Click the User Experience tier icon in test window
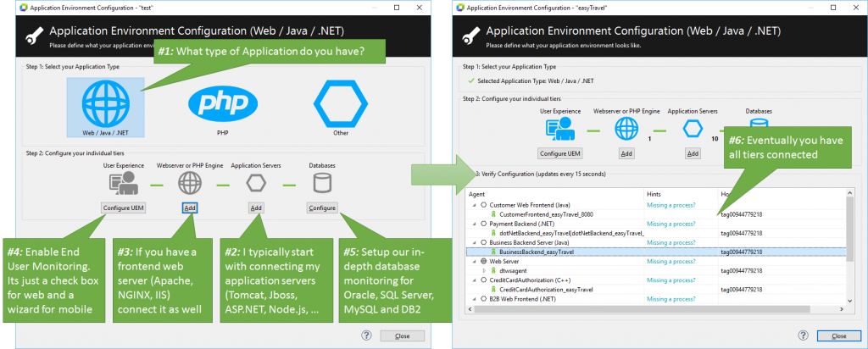Image resolution: width=868 pixels, height=349 pixels. 124,185
